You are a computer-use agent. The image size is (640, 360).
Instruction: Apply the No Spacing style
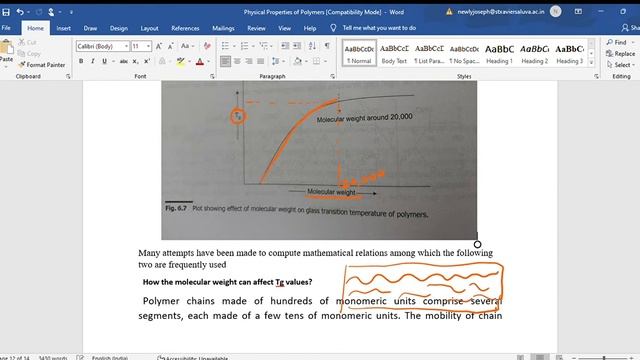click(464, 53)
